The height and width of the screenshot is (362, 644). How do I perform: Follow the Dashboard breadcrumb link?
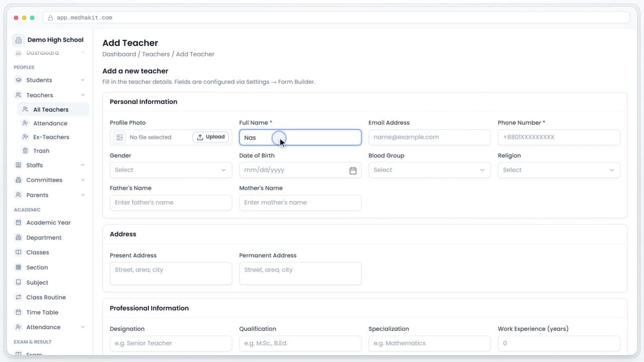(x=119, y=54)
